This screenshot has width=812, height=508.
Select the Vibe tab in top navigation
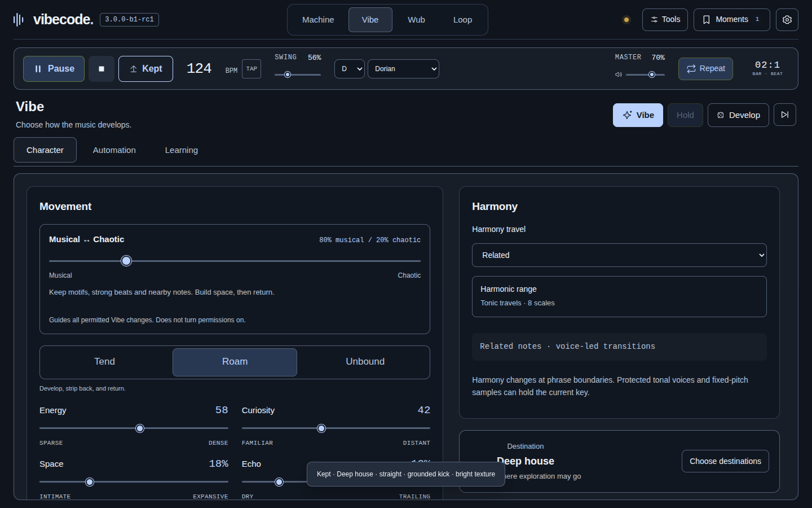[370, 20]
